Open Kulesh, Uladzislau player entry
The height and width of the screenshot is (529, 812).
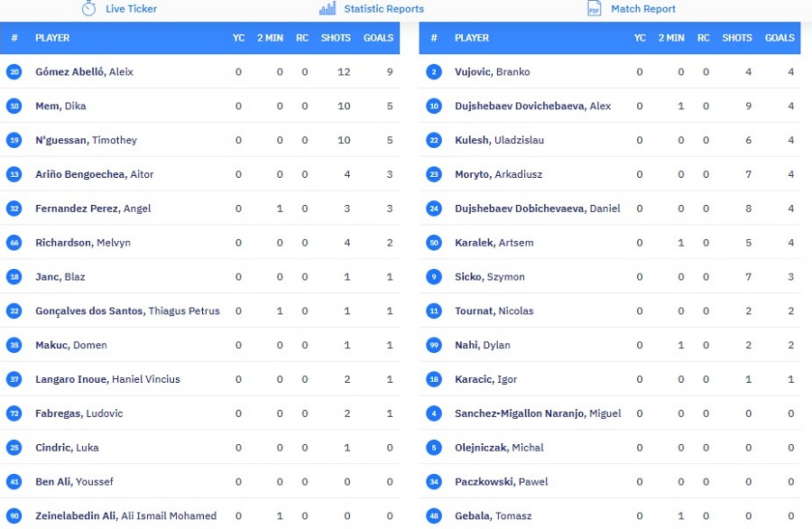coord(499,140)
